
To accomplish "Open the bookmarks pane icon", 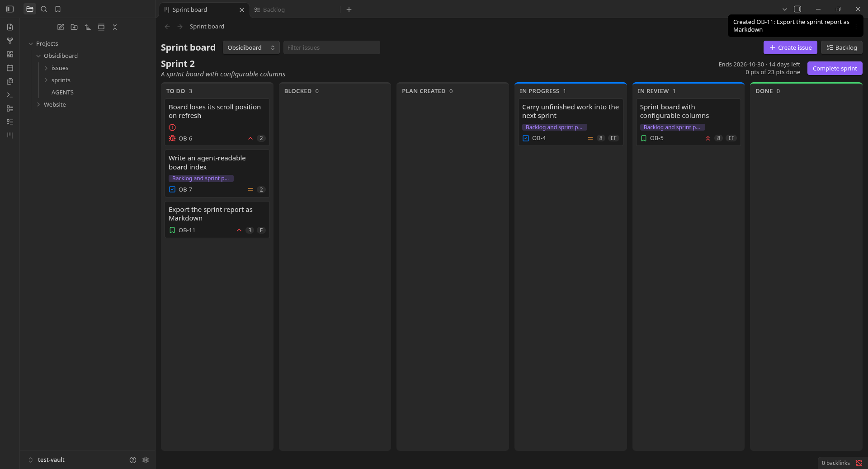I will tap(58, 9).
